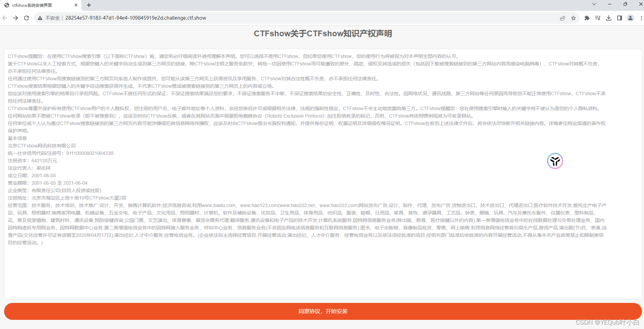This screenshot has width=644, height=329.
Task: Open the extensions puzzle menu
Action: tap(587, 18)
